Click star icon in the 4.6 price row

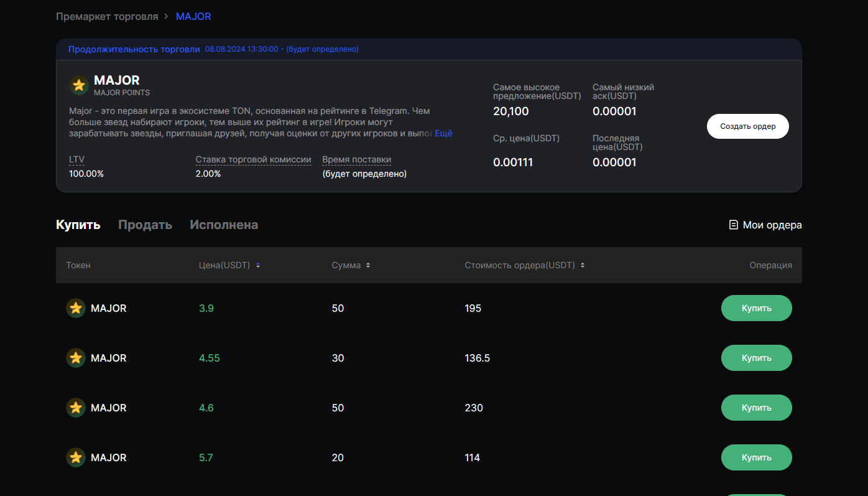(x=76, y=408)
